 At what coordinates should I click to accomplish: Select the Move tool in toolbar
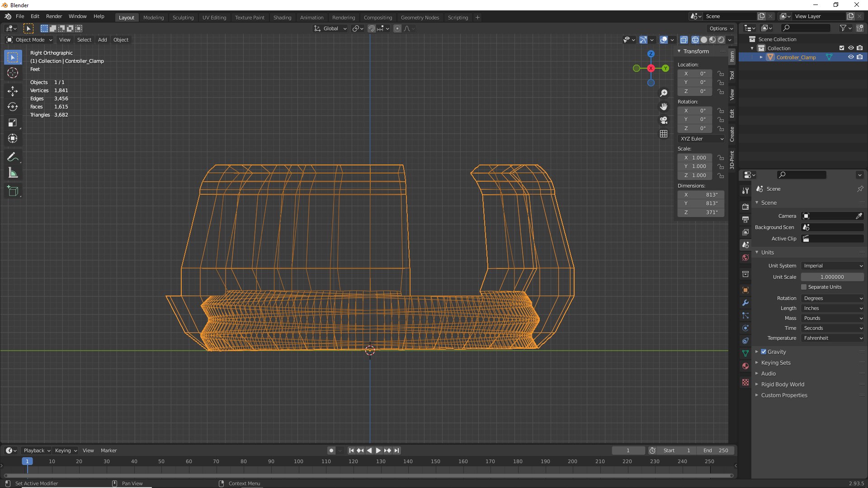13,91
